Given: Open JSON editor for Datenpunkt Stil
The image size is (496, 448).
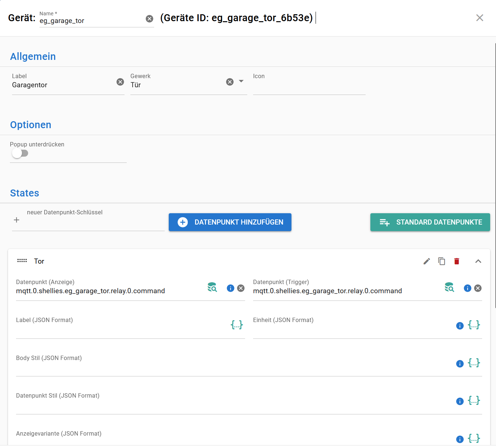Looking at the screenshot, I should tap(474, 400).
